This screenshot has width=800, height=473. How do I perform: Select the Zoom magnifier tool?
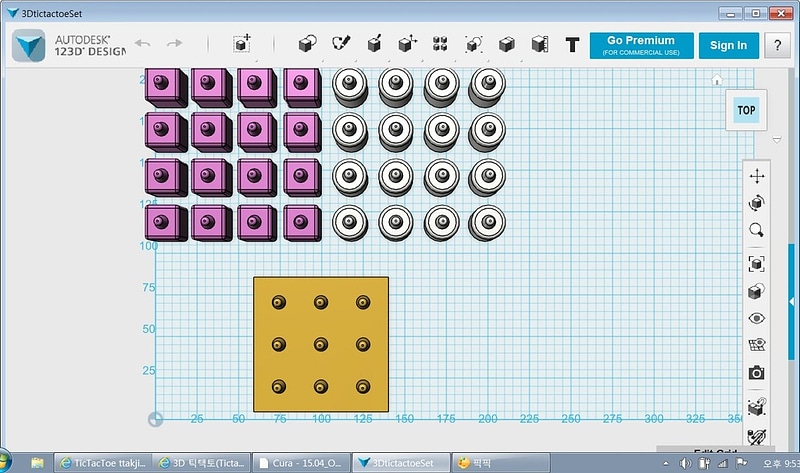[x=757, y=230]
